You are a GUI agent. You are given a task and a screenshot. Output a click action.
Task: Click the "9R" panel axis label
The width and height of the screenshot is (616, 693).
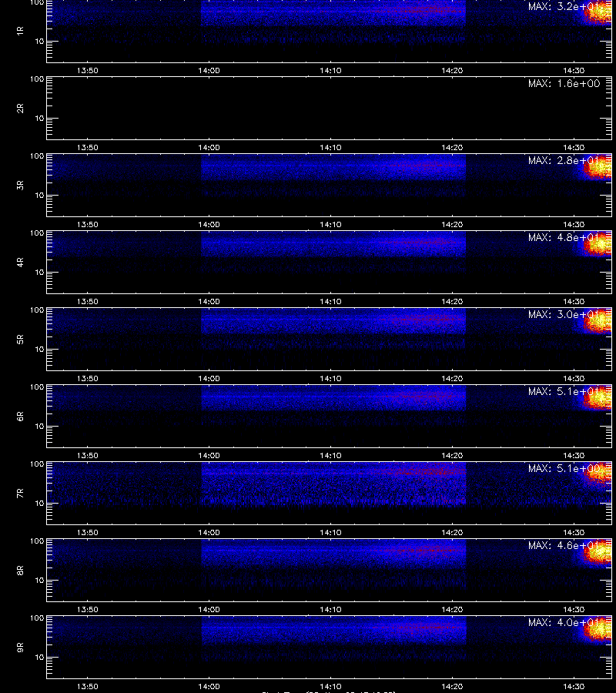coord(20,648)
